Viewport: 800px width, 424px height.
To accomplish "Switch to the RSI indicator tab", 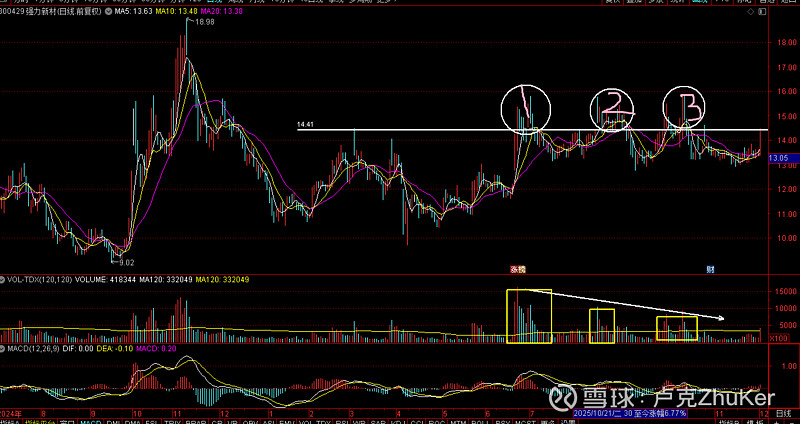I will (x=343, y=421).
